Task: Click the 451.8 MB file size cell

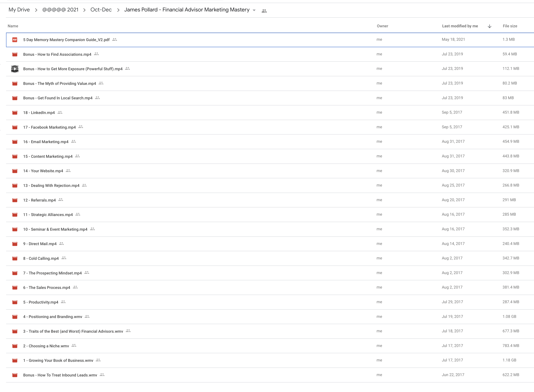Action: pyautogui.click(x=511, y=113)
